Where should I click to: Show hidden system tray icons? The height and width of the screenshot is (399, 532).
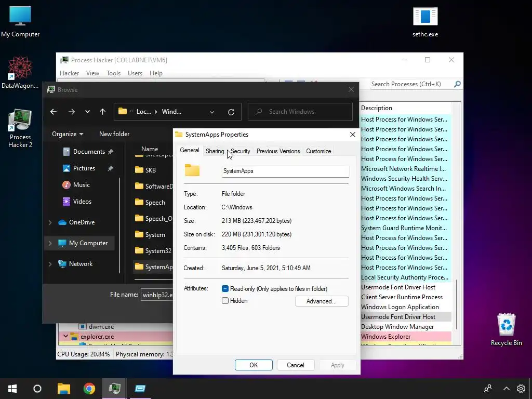(506, 389)
